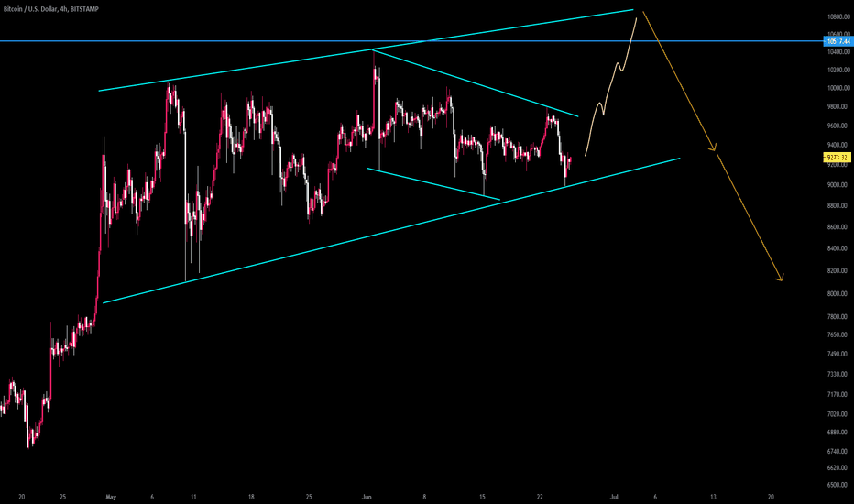The height and width of the screenshot is (504, 854).
Task: Click the Jun label on the time axis
Action: [x=367, y=497]
